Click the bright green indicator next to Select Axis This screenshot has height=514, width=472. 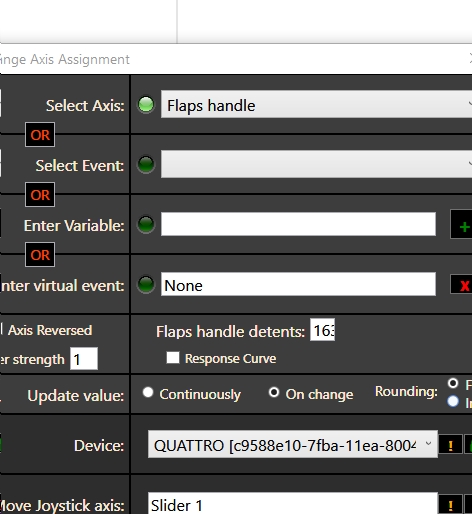click(x=146, y=105)
